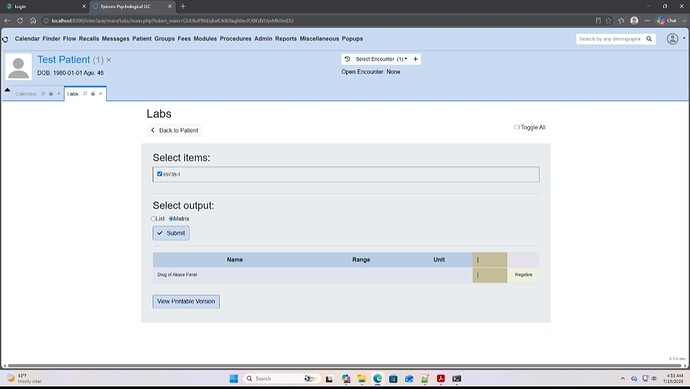Click the Submit button
Viewport: 690px width, 389px height.
[x=171, y=233]
